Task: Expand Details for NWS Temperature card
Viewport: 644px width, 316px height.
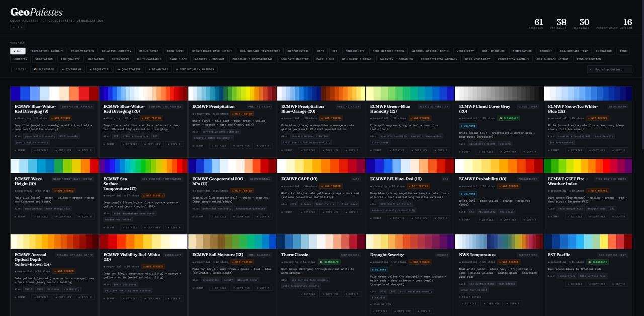Action: click(469, 303)
